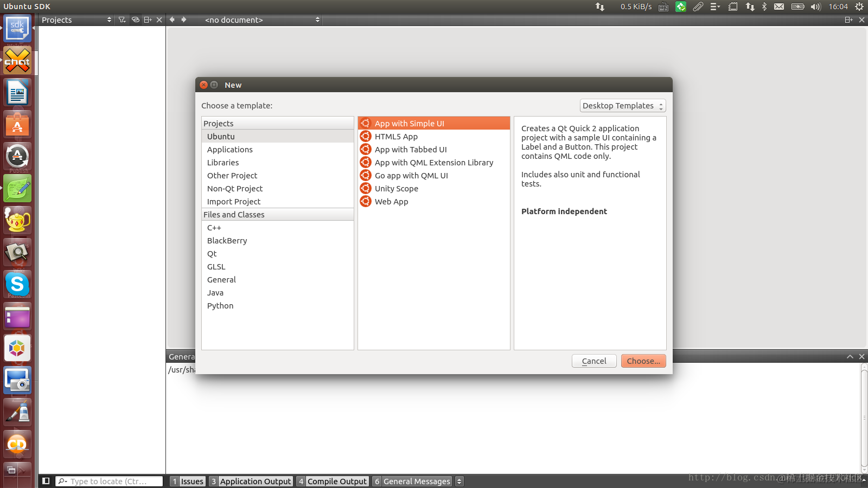Select General file category
The image size is (868, 488).
click(x=278, y=280)
